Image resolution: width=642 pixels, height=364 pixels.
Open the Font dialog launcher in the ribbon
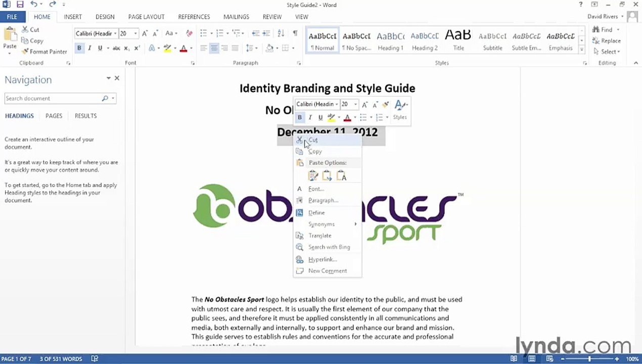[193, 63]
